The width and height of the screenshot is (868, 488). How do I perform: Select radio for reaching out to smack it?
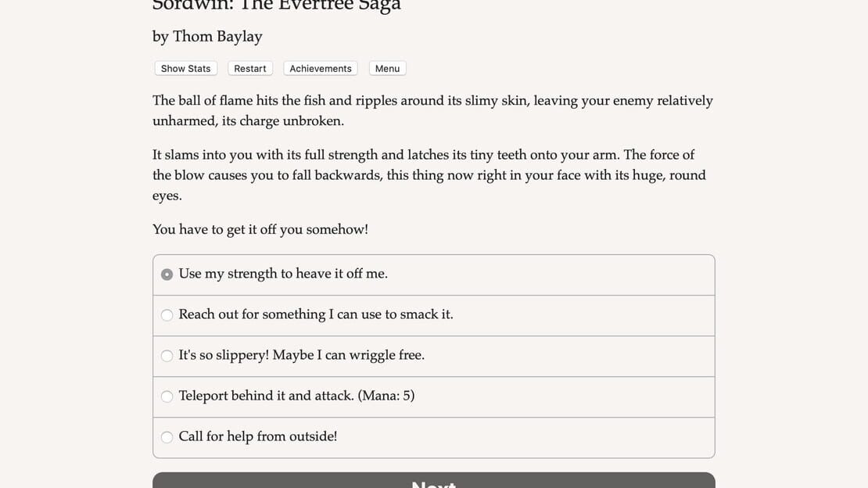[167, 315]
